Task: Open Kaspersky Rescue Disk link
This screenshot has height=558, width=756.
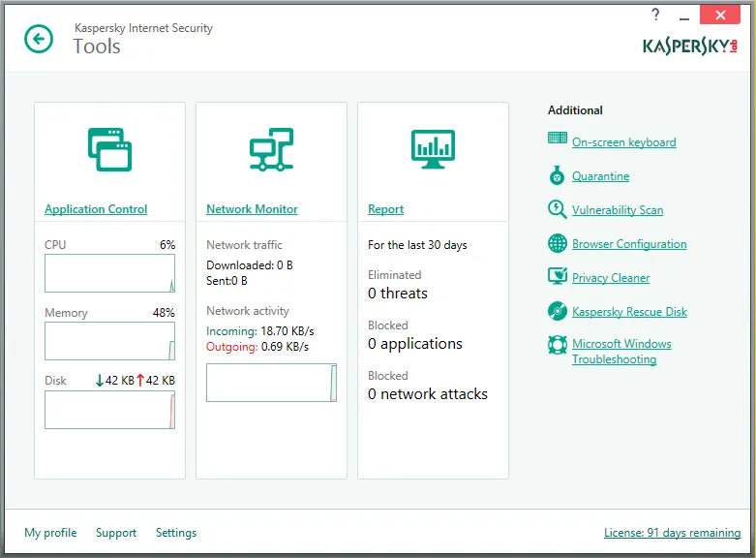Action: [x=629, y=312]
